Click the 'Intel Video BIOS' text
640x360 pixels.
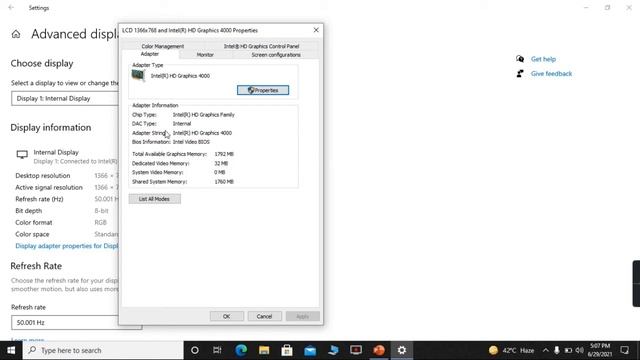point(191,142)
